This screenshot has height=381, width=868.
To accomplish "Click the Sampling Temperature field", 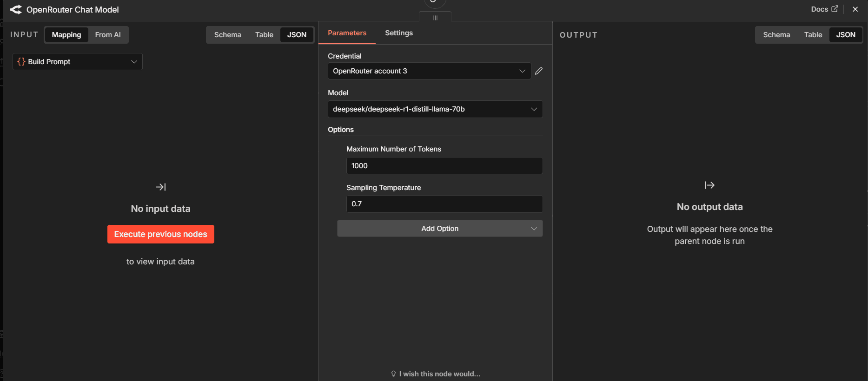I will click(x=444, y=204).
